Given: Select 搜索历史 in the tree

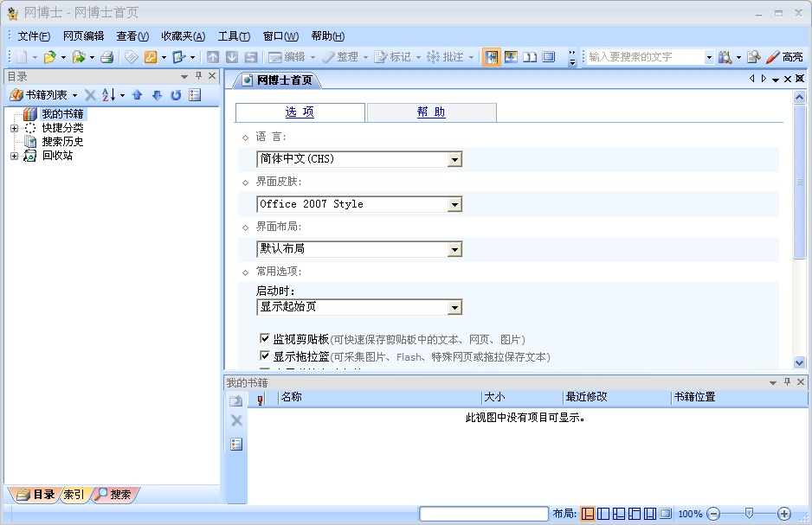Looking at the screenshot, I should [x=62, y=142].
